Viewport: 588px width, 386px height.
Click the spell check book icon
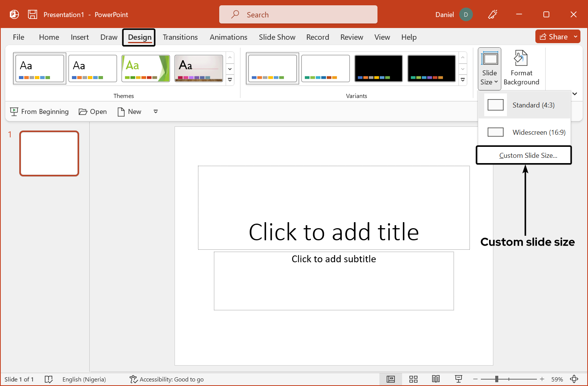pos(48,379)
